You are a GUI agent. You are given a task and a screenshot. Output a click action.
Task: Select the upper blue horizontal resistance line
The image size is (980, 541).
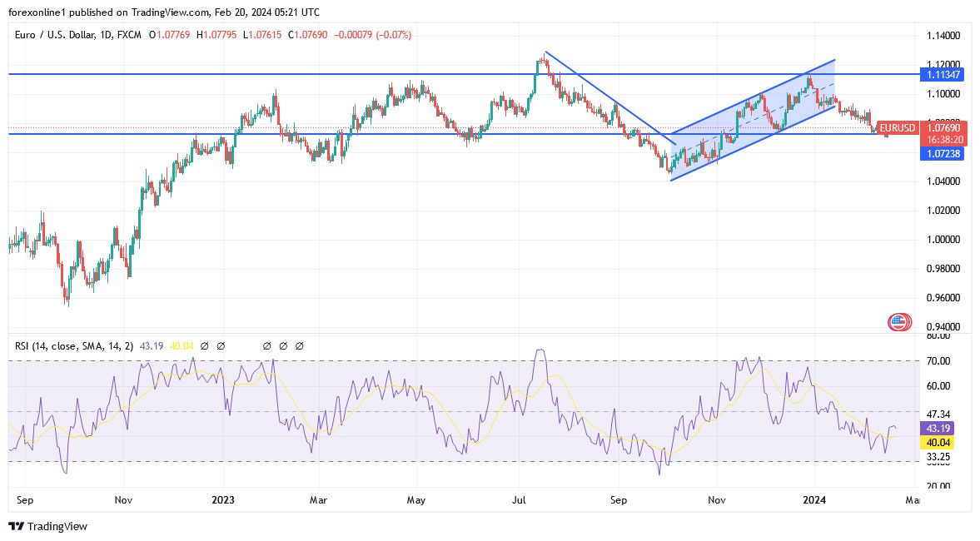point(333,74)
